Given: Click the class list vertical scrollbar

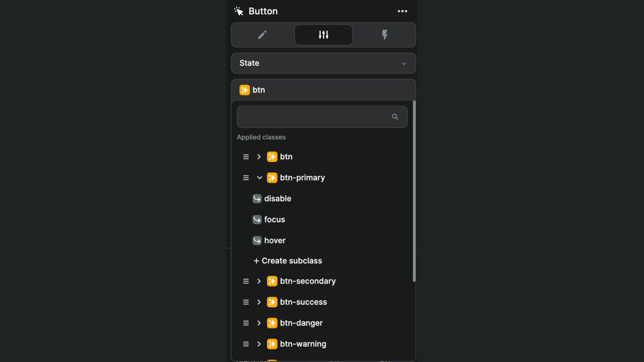Looking at the screenshot, I should click(414, 191).
